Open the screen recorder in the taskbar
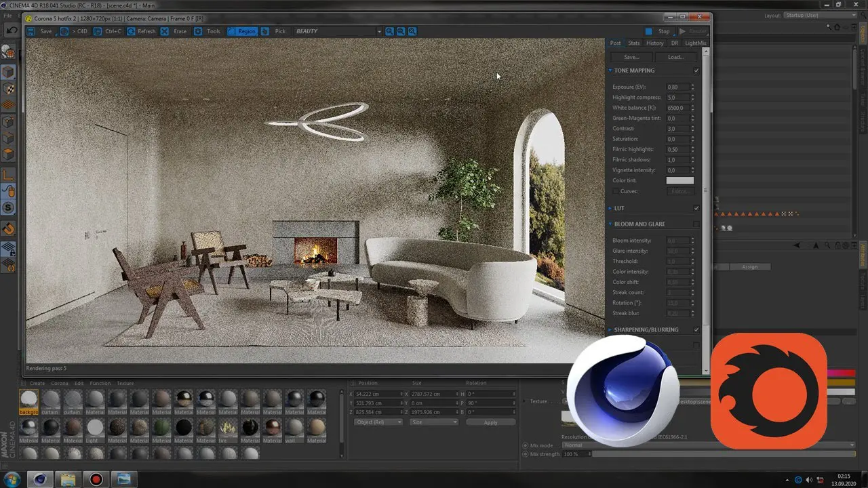 (96, 479)
